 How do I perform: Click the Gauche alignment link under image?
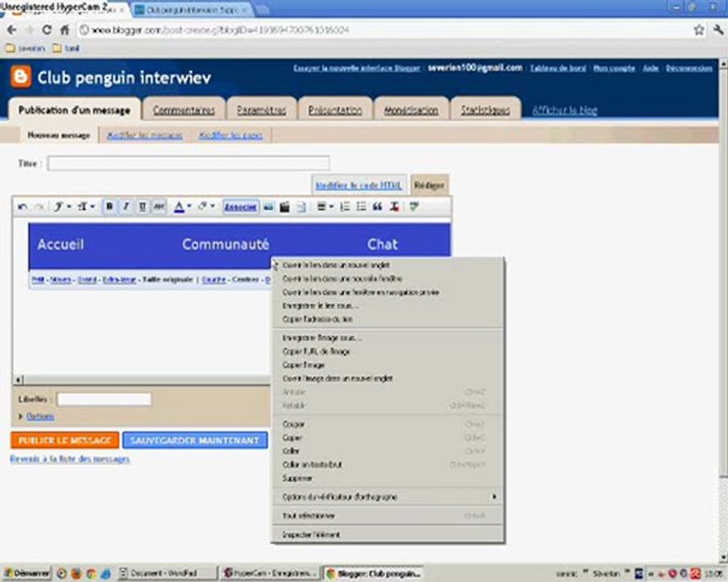coord(214,280)
